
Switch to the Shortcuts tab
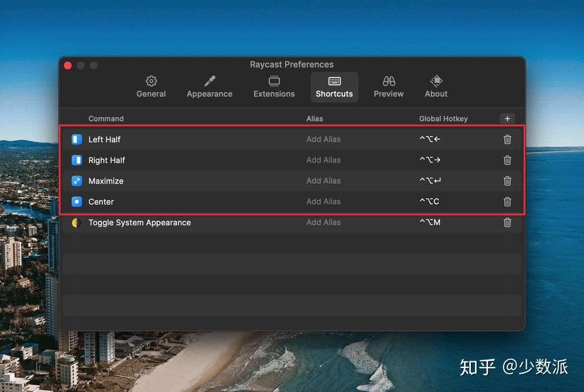click(x=334, y=86)
